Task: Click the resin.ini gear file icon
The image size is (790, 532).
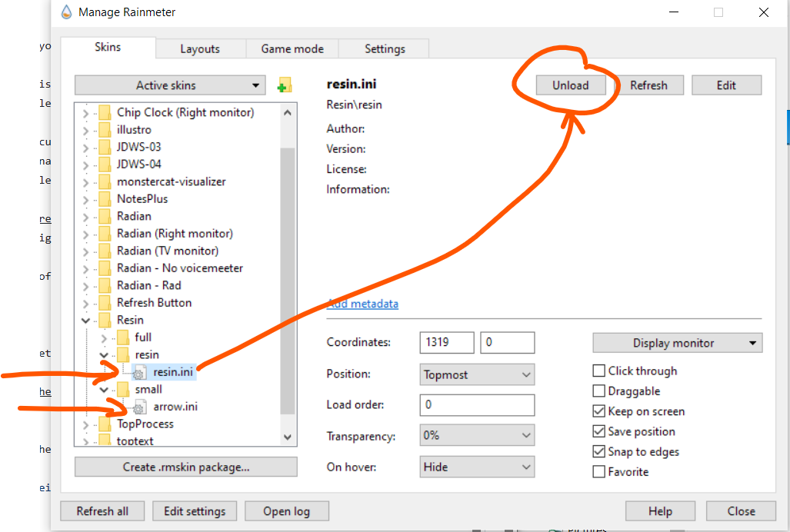Action: 139,372
